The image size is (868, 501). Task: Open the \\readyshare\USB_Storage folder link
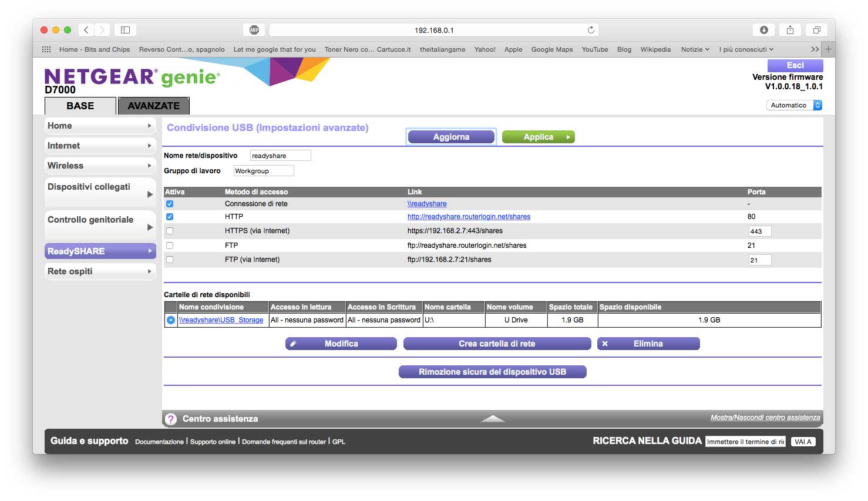coord(221,320)
